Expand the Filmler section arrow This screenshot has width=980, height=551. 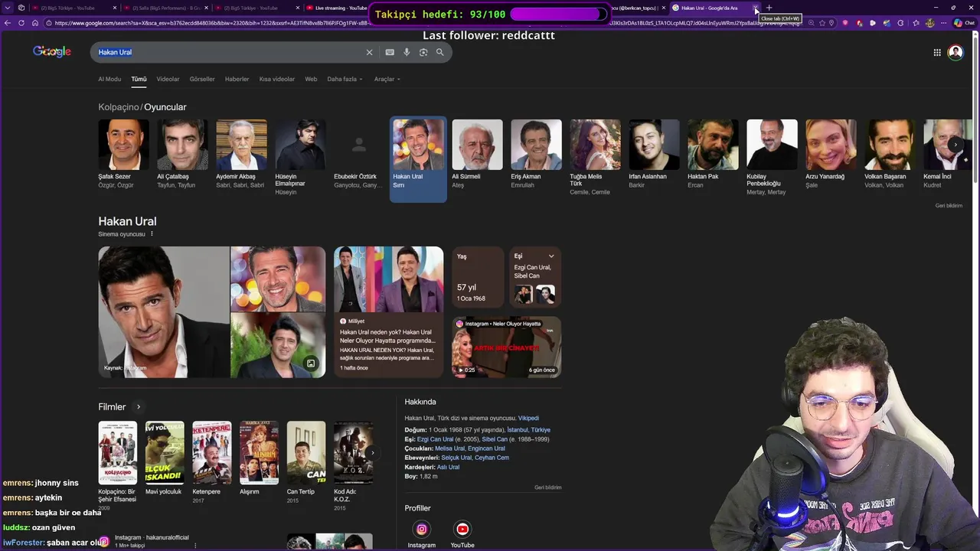coord(139,407)
